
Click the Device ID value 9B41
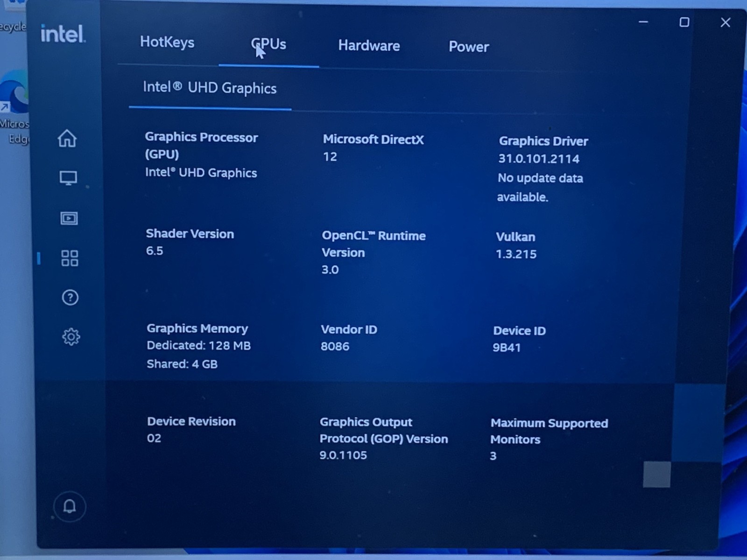tap(507, 348)
